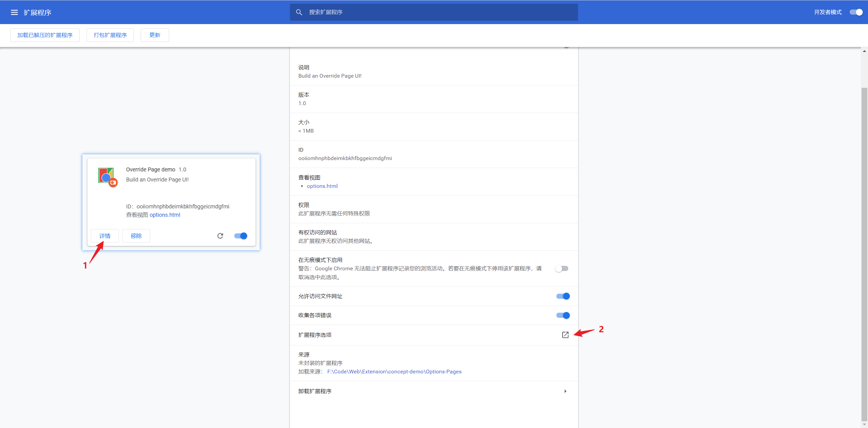Focus the search extensions field
This screenshot has height=428, width=868.
click(434, 12)
